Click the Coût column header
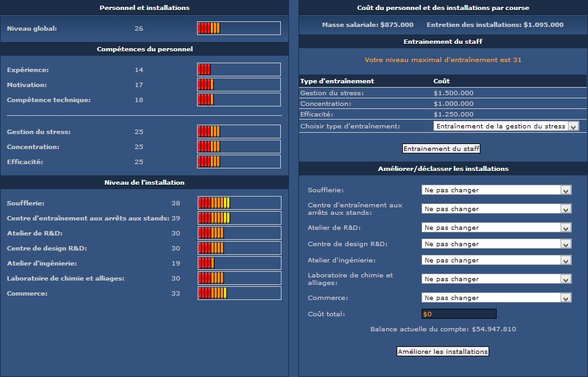Image resolution: width=588 pixels, height=377 pixels. click(442, 81)
